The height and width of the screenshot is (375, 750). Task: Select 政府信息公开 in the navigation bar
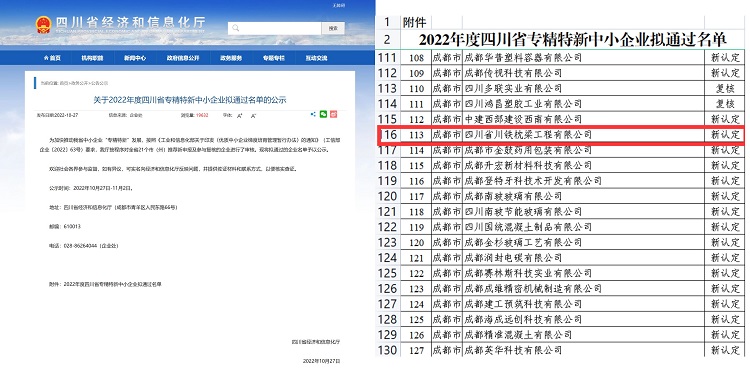coord(183,58)
